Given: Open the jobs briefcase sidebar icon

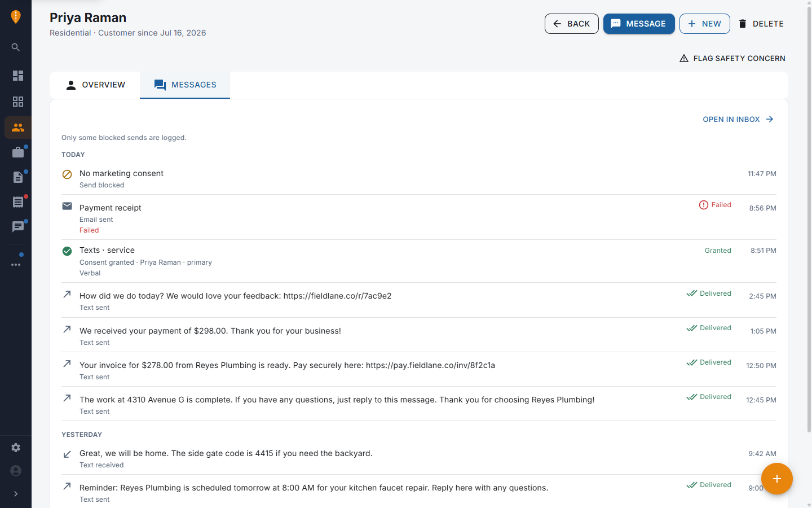Looking at the screenshot, I should pyautogui.click(x=18, y=152).
